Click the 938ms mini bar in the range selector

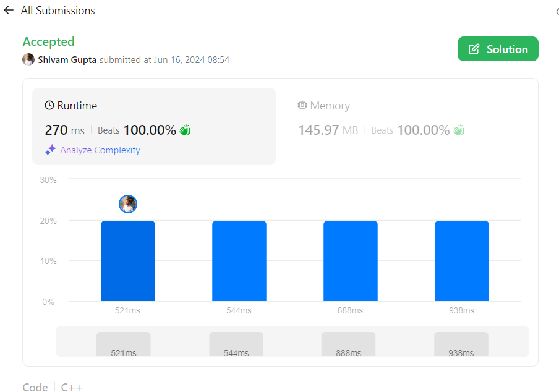click(461, 344)
